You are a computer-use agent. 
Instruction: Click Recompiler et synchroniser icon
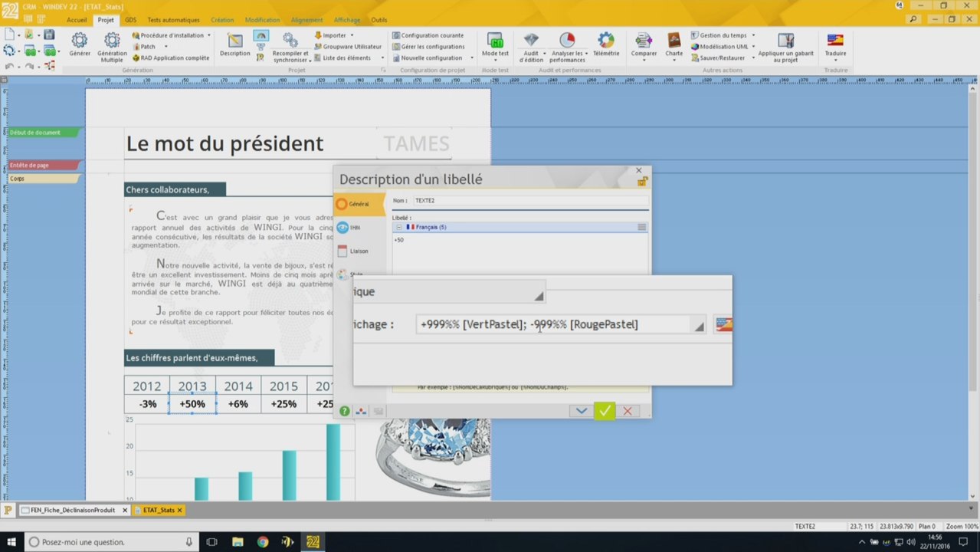(x=290, y=40)
